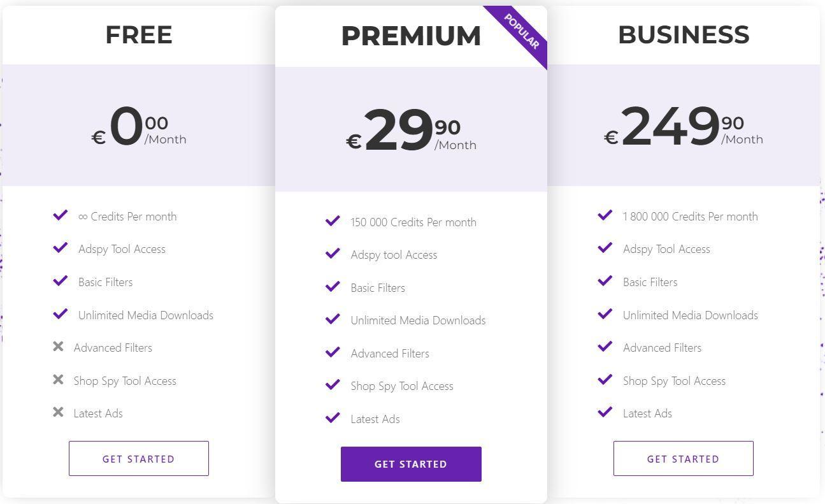Click checkmark beside 150 000 Credits Per month
The height and width of the screenshot is (504, 825).
(333, 221)
